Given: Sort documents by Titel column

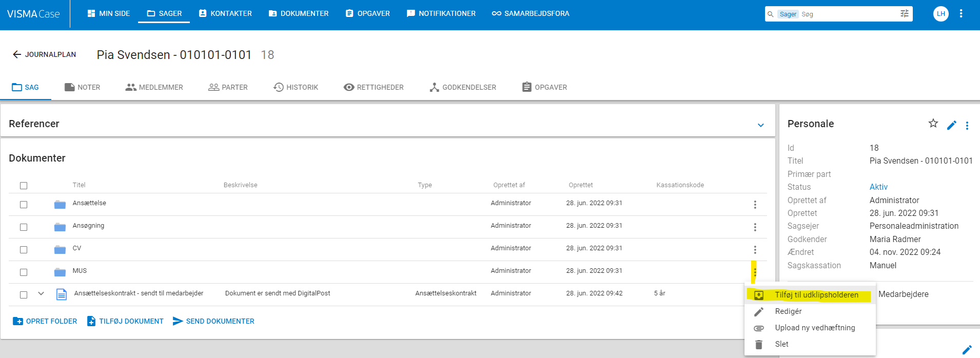Looking at the screenshot, I should click(x=79, y=185).
